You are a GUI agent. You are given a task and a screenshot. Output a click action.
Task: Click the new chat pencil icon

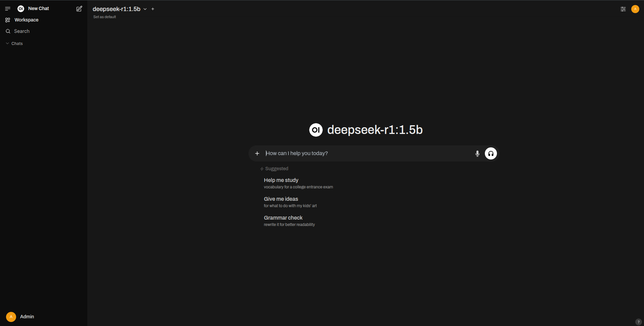[79, 9]
